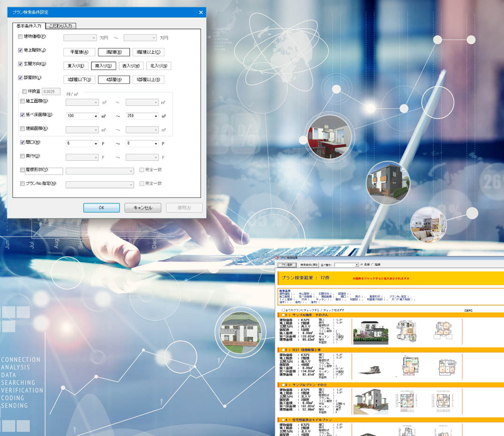Uncheck the 部屋数(L) checkbox
This screenshot has width=504, height=436.
click(20, 78)
